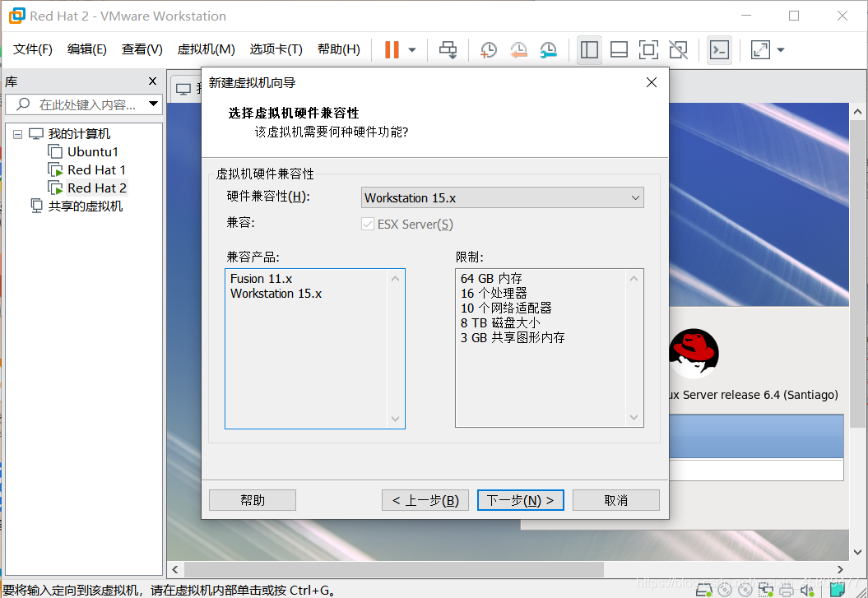The height and width of the screenshot is (598, 868).
Task: Select 共享的虚拟机 in the library
Action: (x=86, y=206)
